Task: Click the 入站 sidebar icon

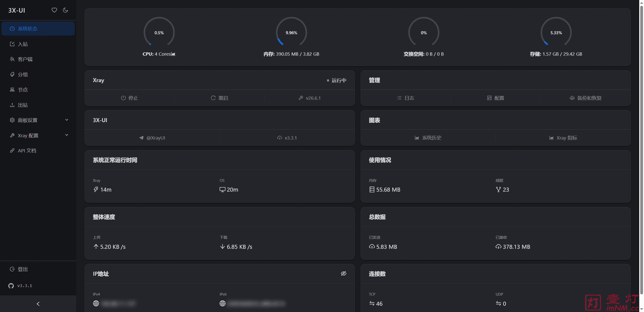Action: tap(12, 44)
